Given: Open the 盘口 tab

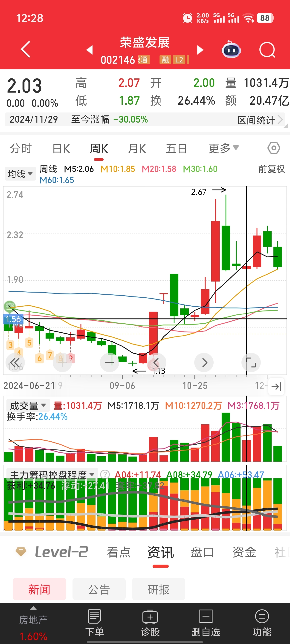Looking at the screenshot, I should point(202,552).
